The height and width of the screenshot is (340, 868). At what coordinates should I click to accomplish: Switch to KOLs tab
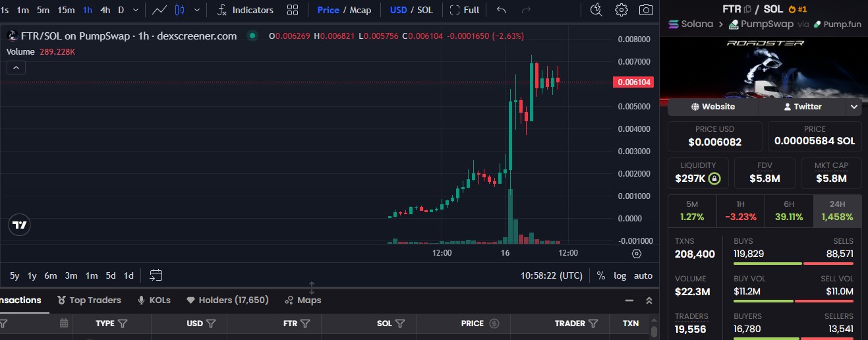154,300
